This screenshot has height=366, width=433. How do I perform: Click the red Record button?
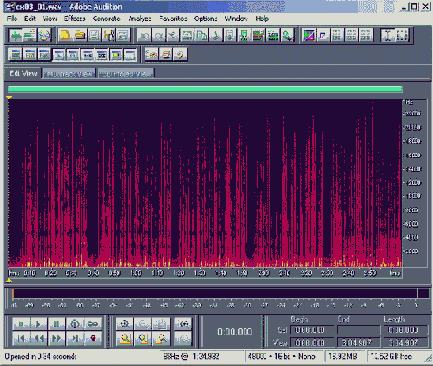pyautogui.click(x=92, y=338)
